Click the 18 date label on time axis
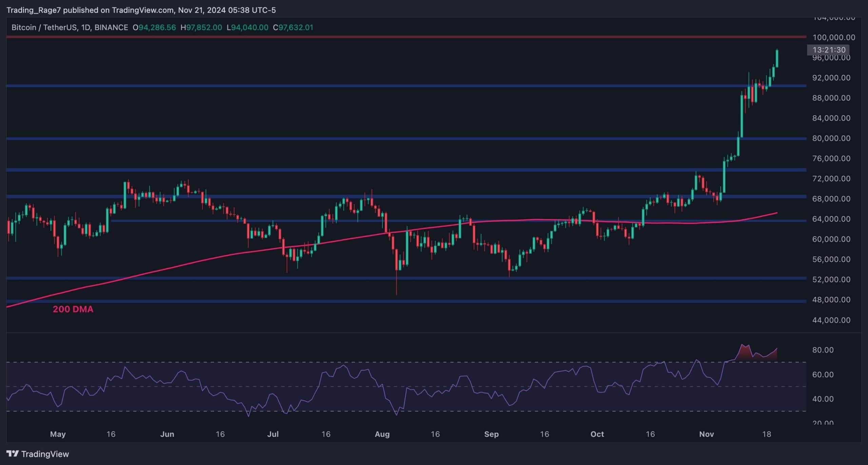The height and width of the screenshot is (465, 868). (x=766, y=434)
